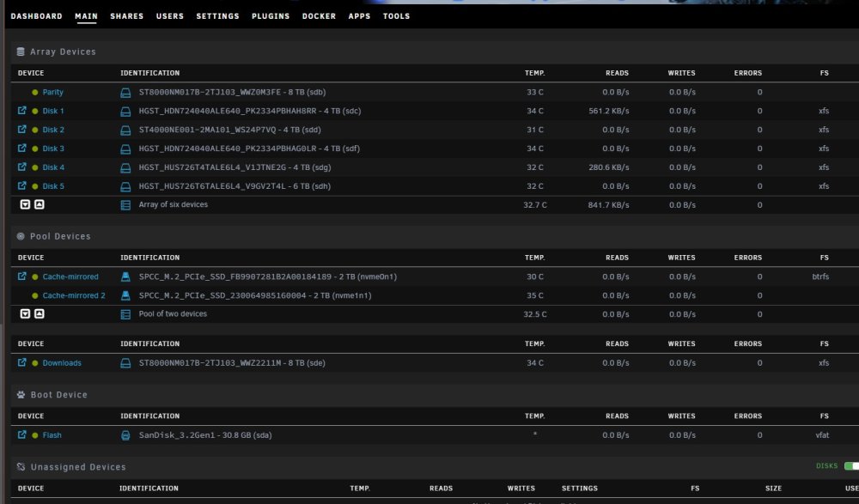
Task: Click the drive icon beside Parity identification
Action: (125, 93)
